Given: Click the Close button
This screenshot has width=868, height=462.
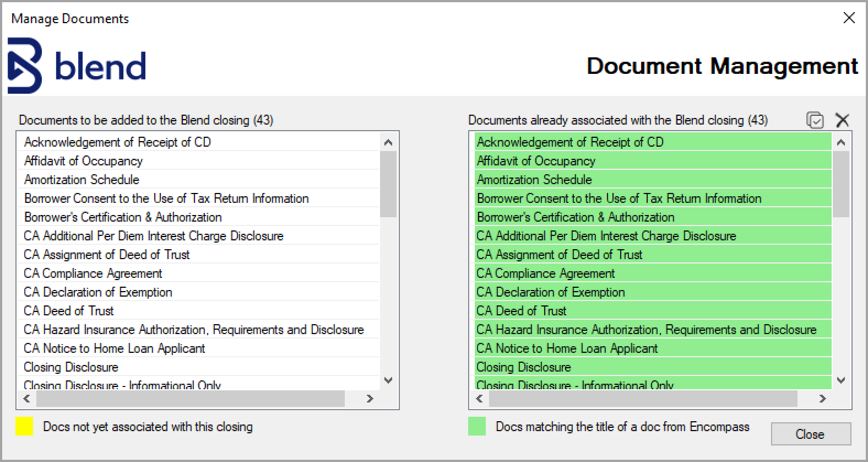Looking at the screenshot, I should pyautogui.click(x=811, y=434).
